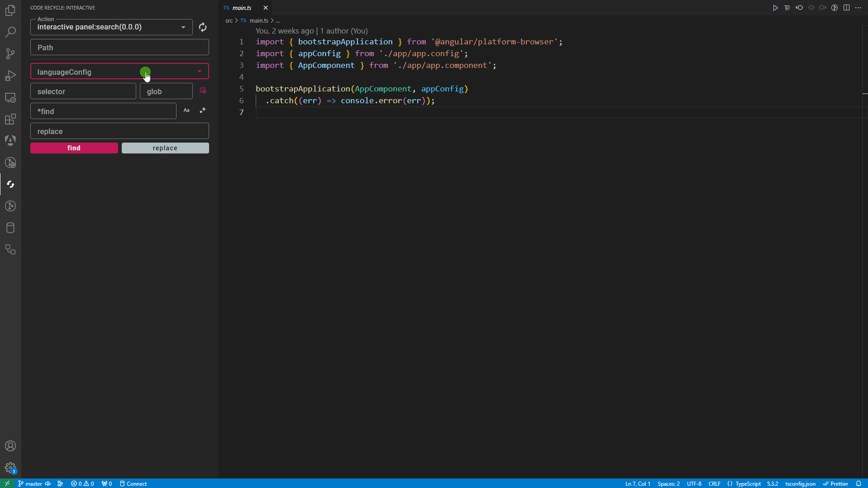
Task: Click the pink find button
Action: point(74,148)
